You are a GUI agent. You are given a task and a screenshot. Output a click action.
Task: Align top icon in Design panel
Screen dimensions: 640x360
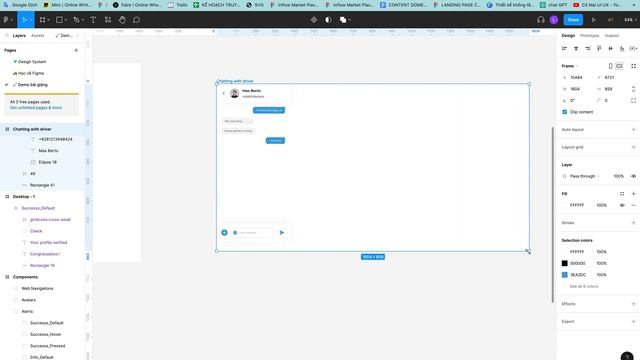pos(599,49)
